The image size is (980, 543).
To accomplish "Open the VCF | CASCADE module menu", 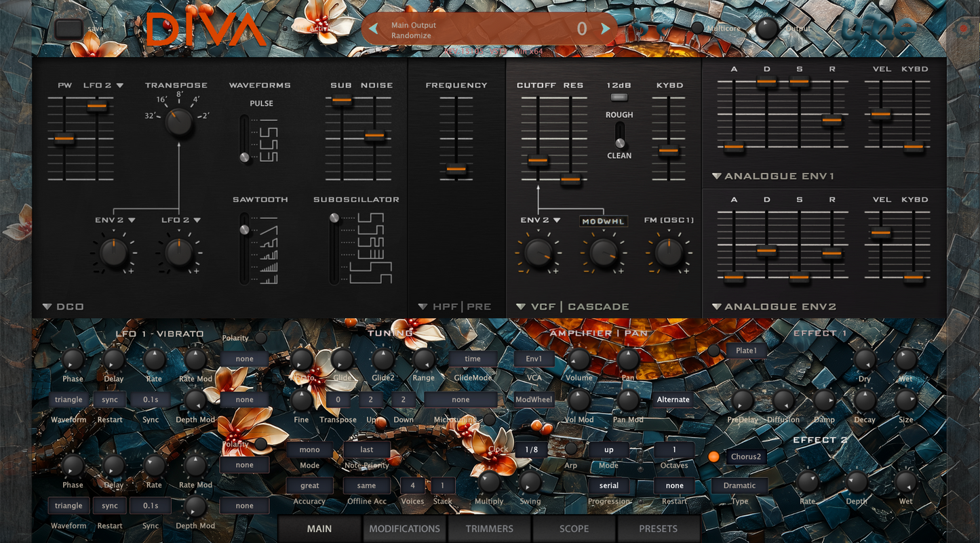I will [x=572, y=306].
